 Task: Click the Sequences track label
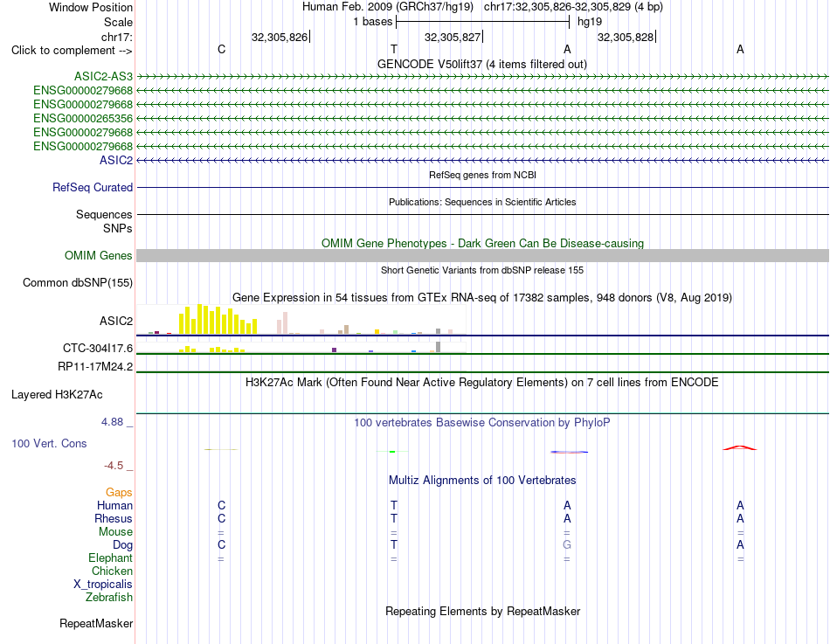tap(104, 214)
